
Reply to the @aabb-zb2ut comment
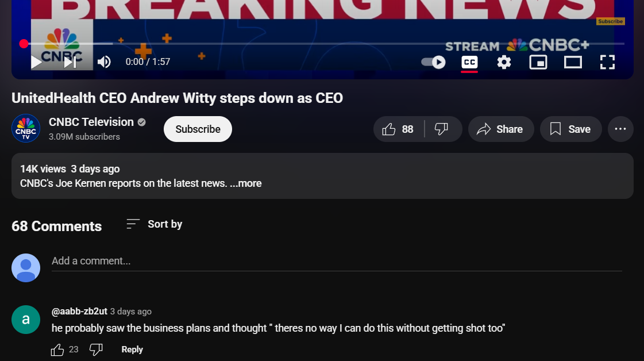[x=132, y=350]
